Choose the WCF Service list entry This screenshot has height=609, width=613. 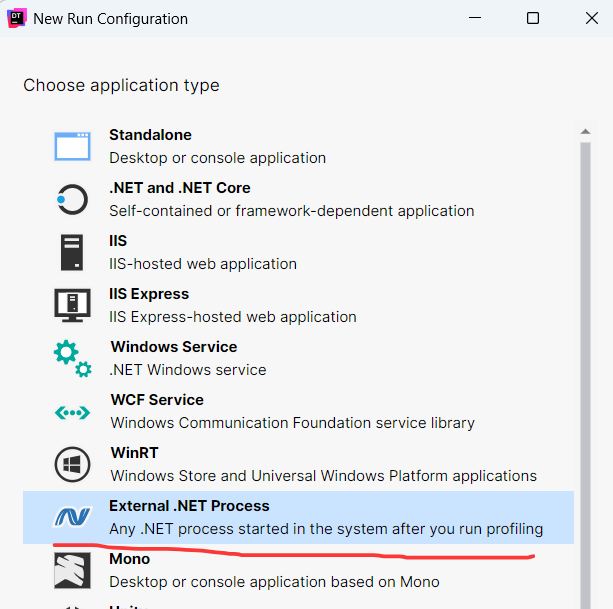157,400
